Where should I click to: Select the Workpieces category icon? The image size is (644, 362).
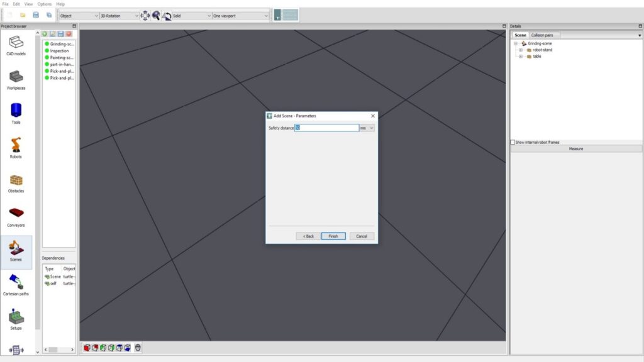(16, 78)
